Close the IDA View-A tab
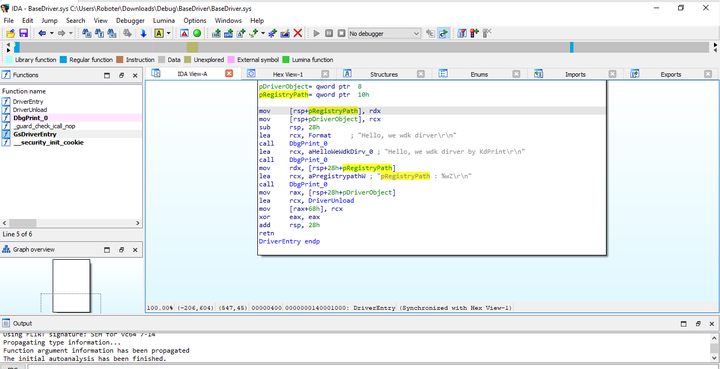 point(229,73)
